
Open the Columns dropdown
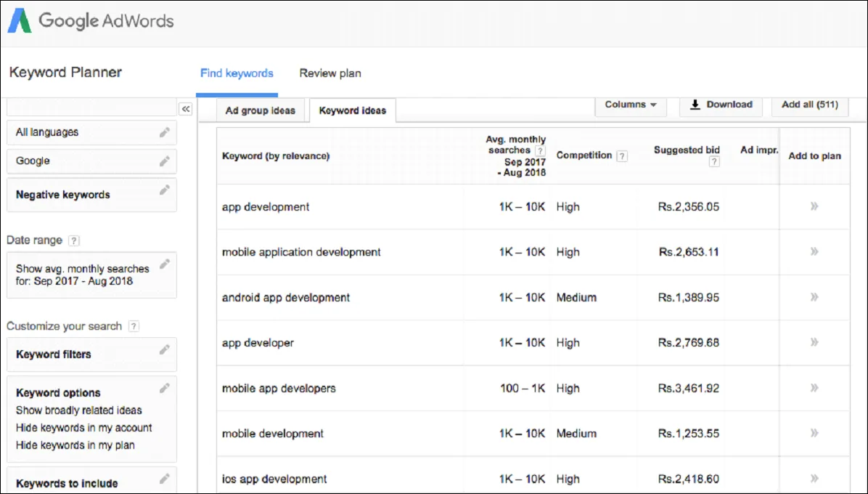click(x=630, y=105)
